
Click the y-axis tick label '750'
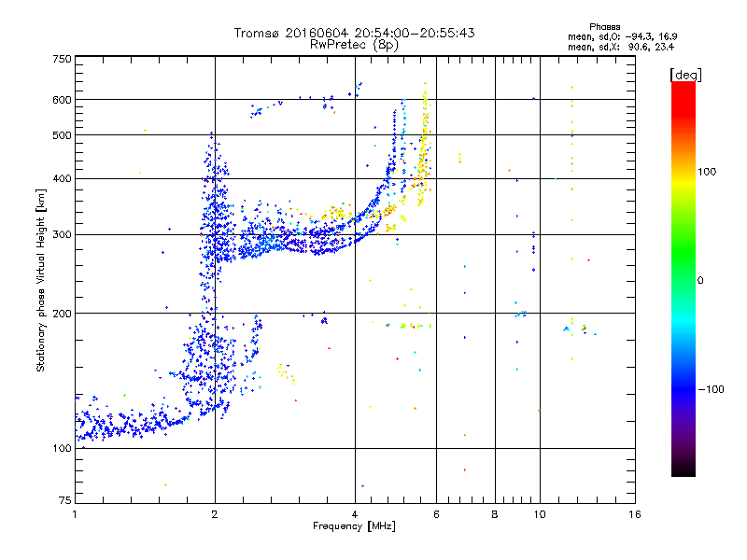pyautogui.click(x=63, y=59)
